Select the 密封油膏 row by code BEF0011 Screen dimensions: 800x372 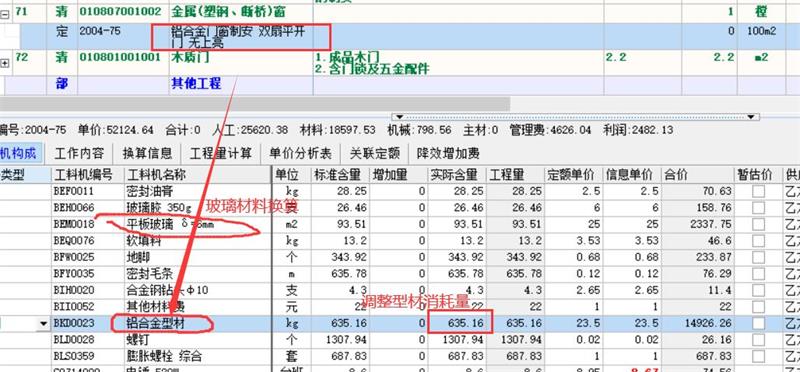point(88,191)
